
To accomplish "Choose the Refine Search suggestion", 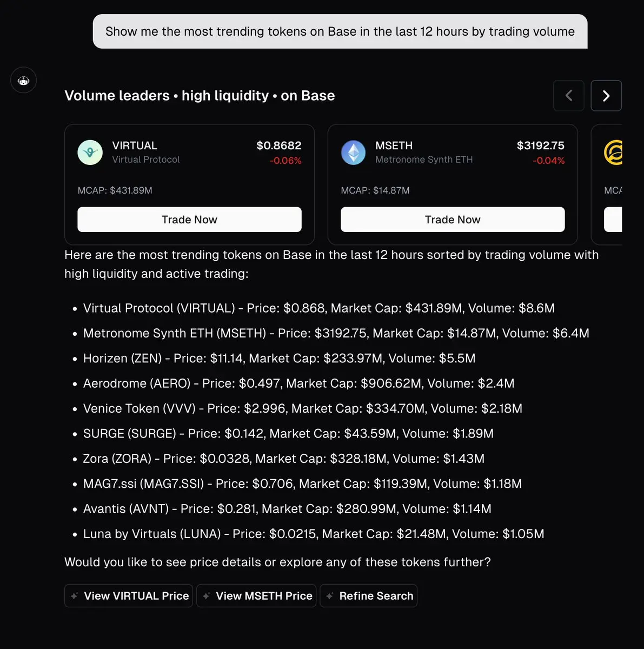I will point(376,596).
